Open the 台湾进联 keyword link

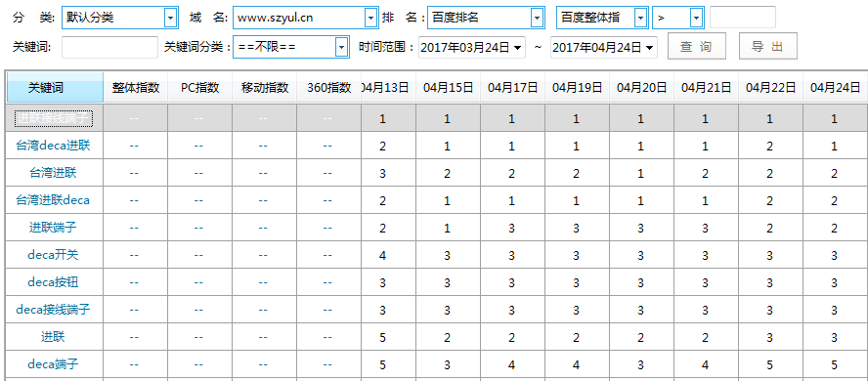point(53,173)
